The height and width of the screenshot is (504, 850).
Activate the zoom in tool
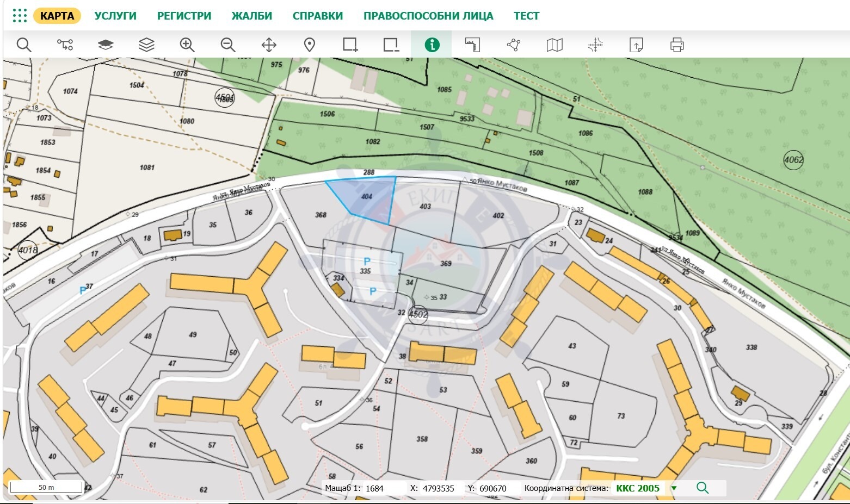tap(187, 45)
